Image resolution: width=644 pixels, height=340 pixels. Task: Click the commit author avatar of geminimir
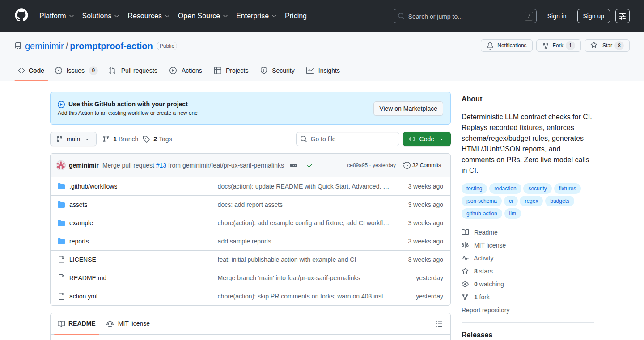point(61,165)
